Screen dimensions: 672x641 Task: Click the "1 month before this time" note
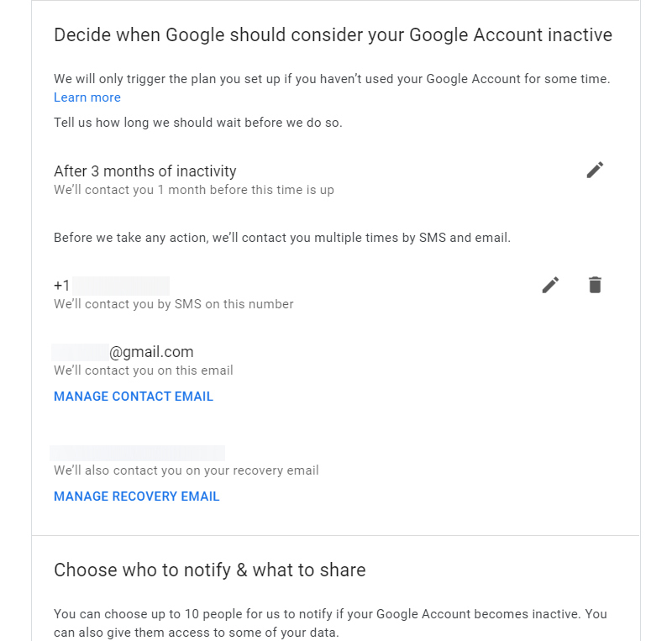194,190
